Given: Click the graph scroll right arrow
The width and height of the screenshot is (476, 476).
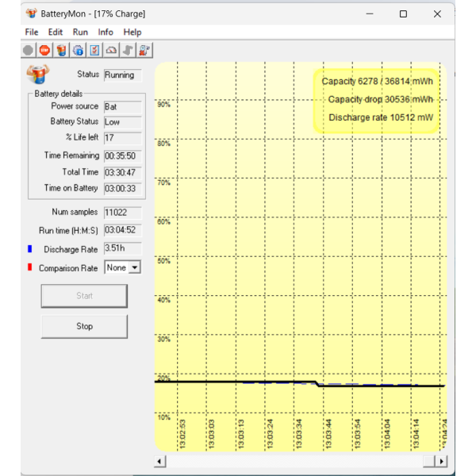Looking at the screenshot, I should [x=441, y=462].
